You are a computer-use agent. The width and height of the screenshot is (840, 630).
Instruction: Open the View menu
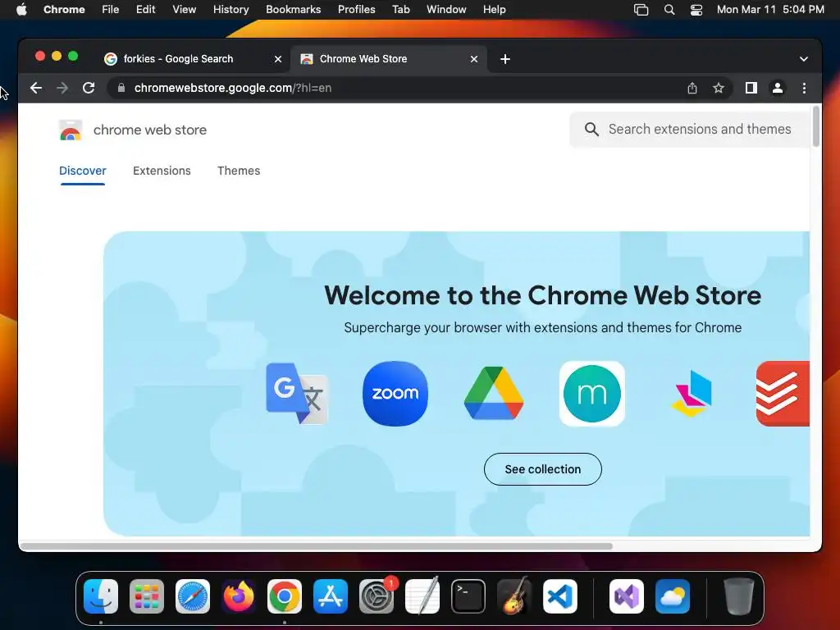[184, 10]
